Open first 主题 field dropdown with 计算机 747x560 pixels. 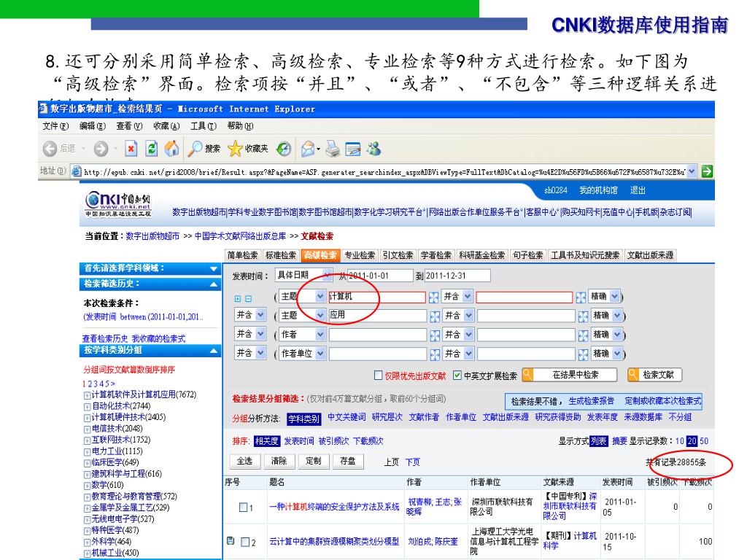point(321,296)
